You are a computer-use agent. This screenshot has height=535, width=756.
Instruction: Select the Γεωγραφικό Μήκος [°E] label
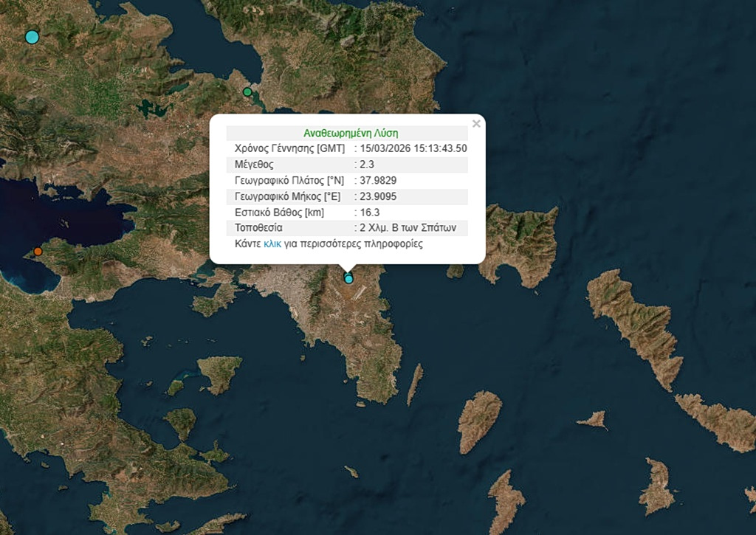[286, 196]
